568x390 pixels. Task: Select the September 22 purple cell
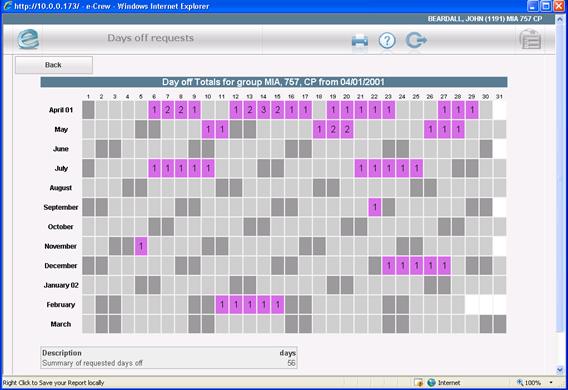pyautogui.click(x=375, y=207)
